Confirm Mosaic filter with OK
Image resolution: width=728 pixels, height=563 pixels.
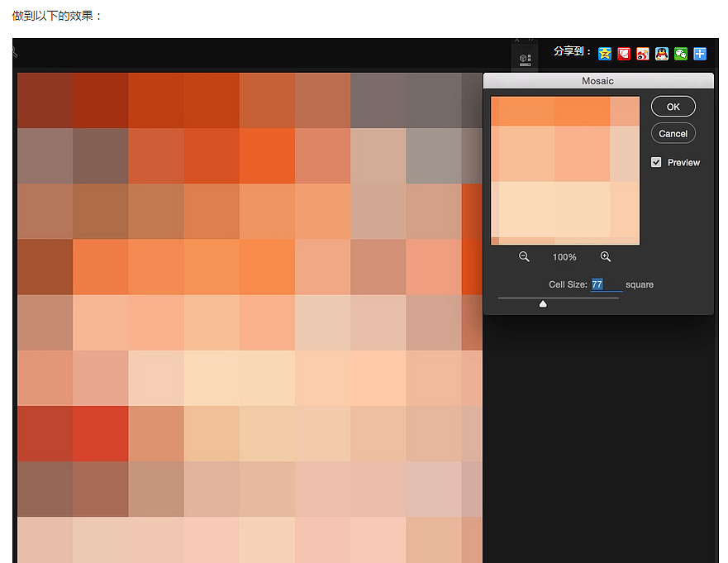click(x=673, y=107)
